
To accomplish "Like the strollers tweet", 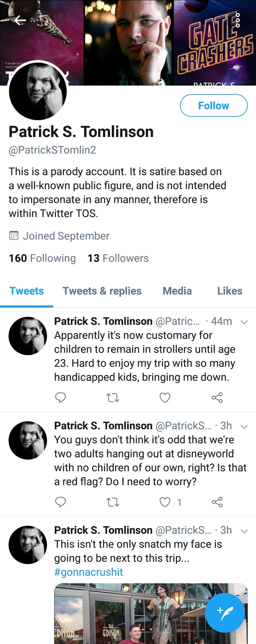I will 165,397.
